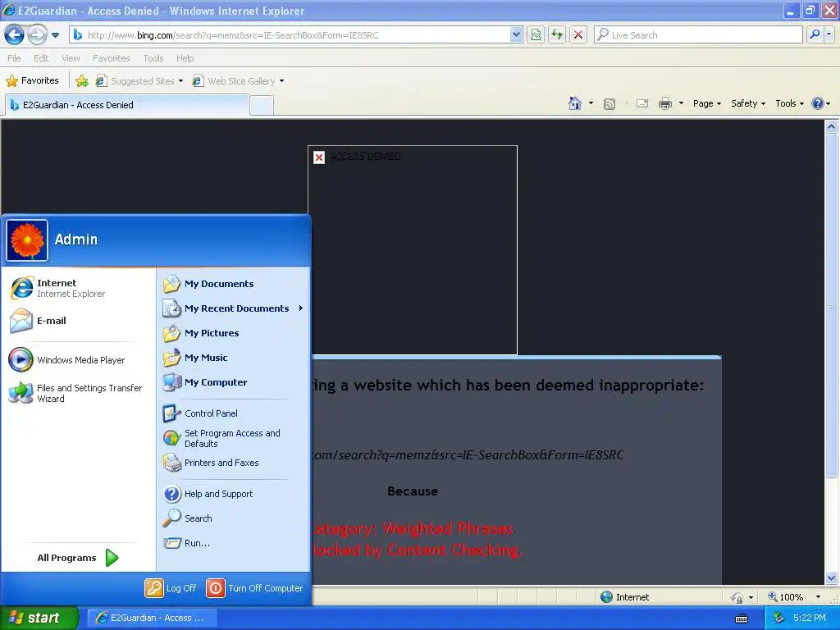The height and width of the screenshot is (630, 840).
Task: Click the Back navigation button
Action: [x=14, y=35]
